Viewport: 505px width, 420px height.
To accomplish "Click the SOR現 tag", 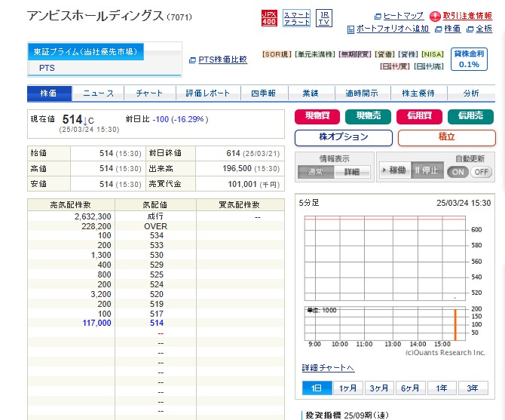I will [x=277, y=54].
